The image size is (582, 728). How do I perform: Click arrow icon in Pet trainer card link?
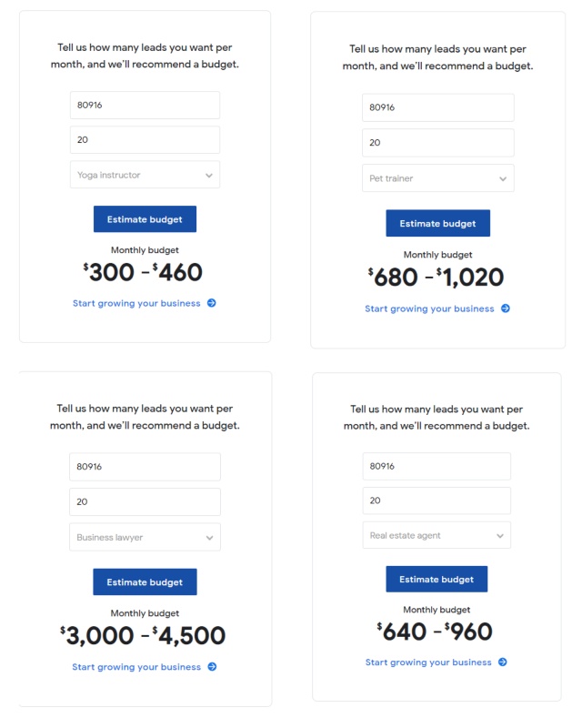506,308
